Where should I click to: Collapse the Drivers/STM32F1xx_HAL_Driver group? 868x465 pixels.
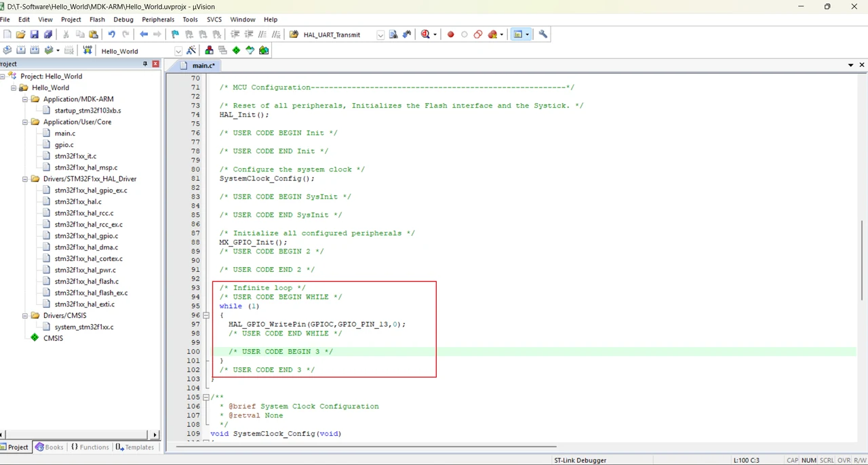25,179
